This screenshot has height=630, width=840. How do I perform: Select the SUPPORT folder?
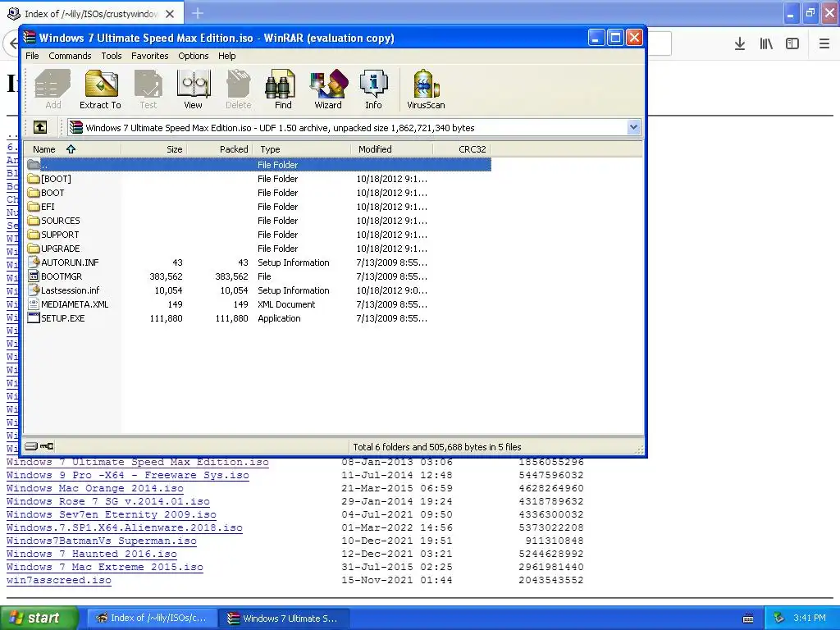coord(258,235)
